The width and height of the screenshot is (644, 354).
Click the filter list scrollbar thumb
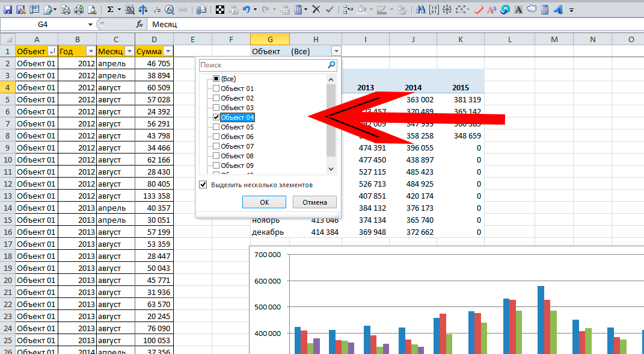[331, 120]
